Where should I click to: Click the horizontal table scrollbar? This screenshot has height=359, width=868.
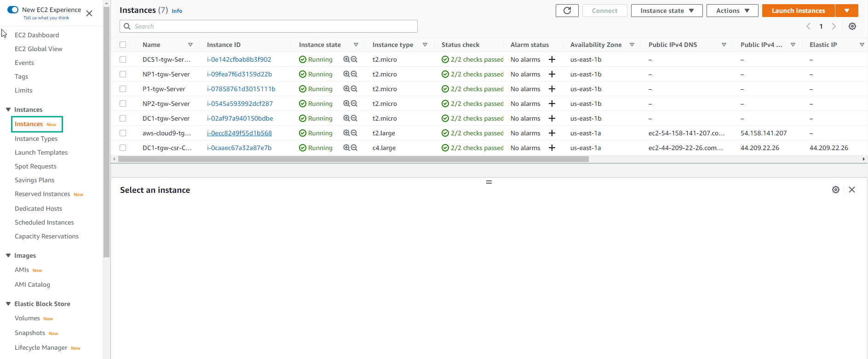click(x=353, y=159)
